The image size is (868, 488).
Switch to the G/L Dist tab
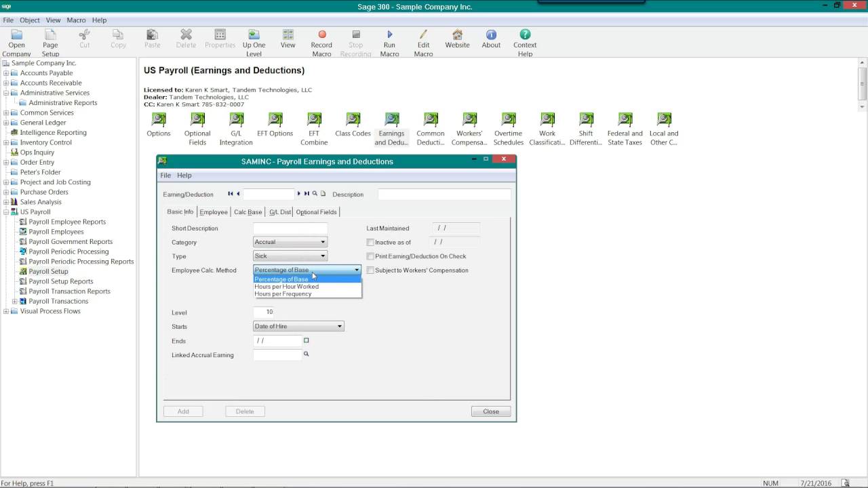coord(280,212)
